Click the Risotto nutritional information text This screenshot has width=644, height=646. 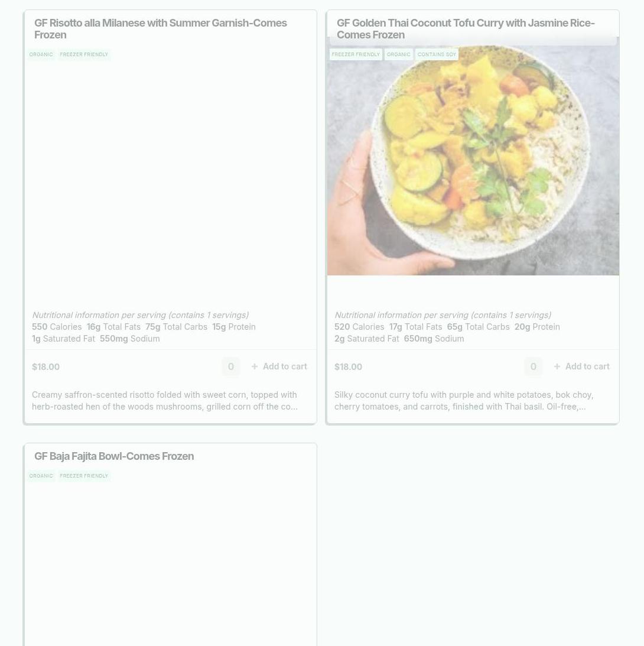point(141,315)
